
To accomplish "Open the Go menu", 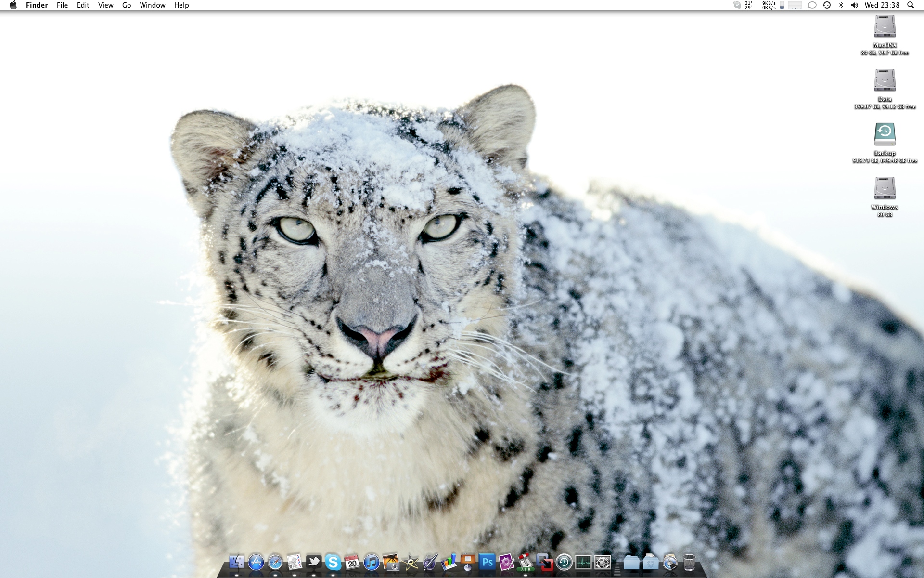I will 127,5.
